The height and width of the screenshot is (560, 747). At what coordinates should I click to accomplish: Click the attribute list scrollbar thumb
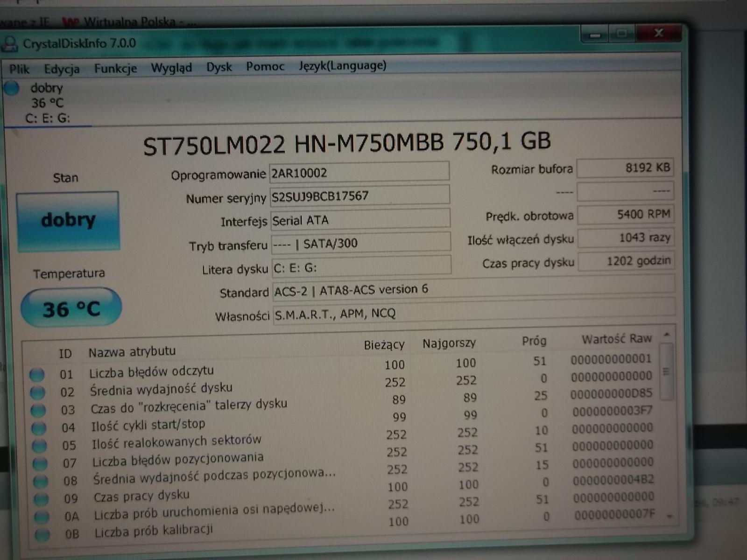(667, 372)
